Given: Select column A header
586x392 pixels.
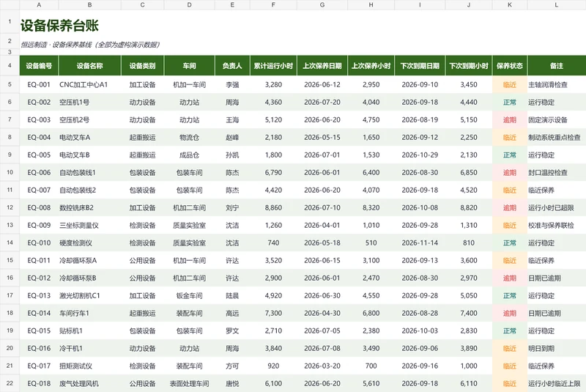Looking at the screenshot, I should (39, 5).
